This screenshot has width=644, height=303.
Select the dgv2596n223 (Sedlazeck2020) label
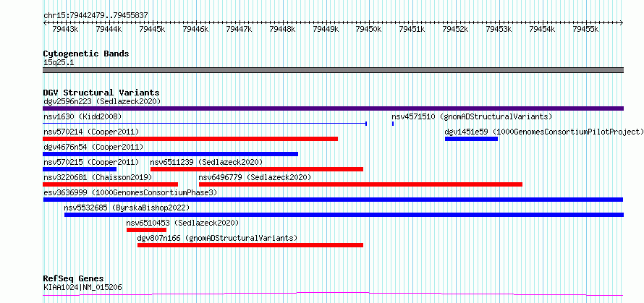[102, 101]
